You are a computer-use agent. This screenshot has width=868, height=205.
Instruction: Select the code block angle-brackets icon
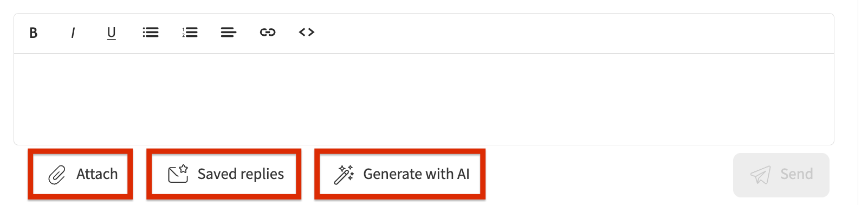307,33
